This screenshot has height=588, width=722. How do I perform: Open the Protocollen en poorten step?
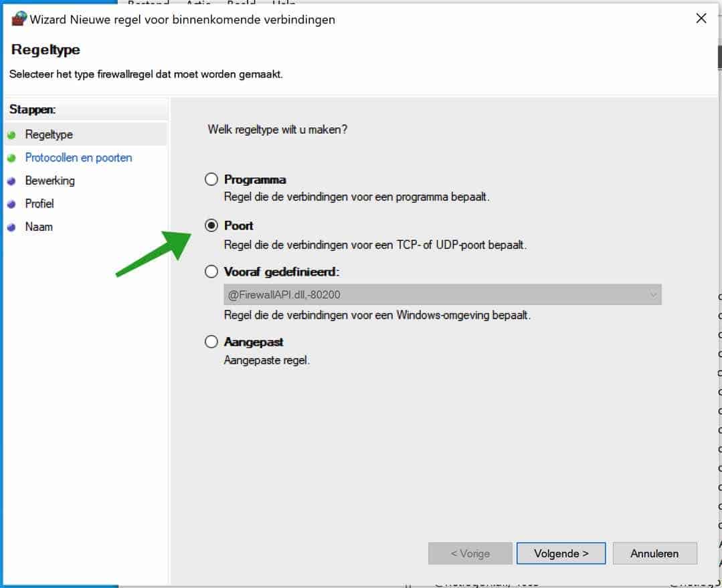tap(78, 158)
